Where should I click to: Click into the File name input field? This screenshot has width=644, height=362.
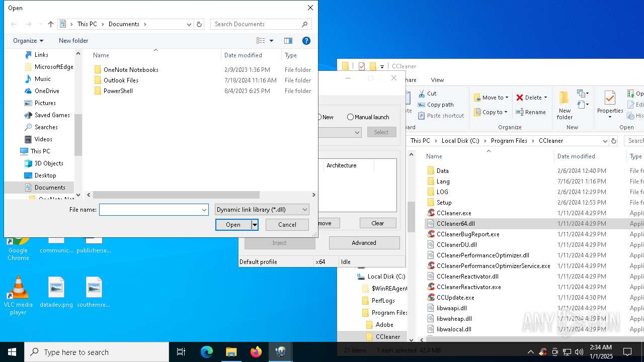[150, 210]
